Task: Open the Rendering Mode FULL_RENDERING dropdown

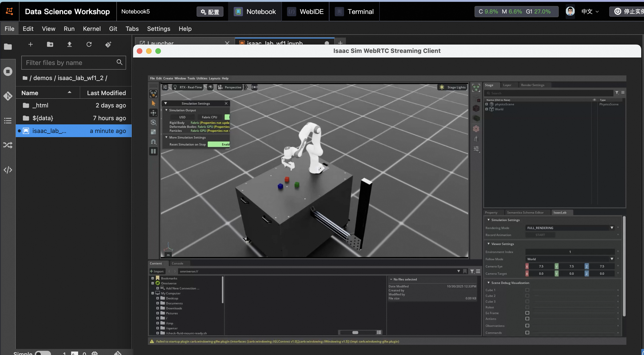Action: pos(570,228)
